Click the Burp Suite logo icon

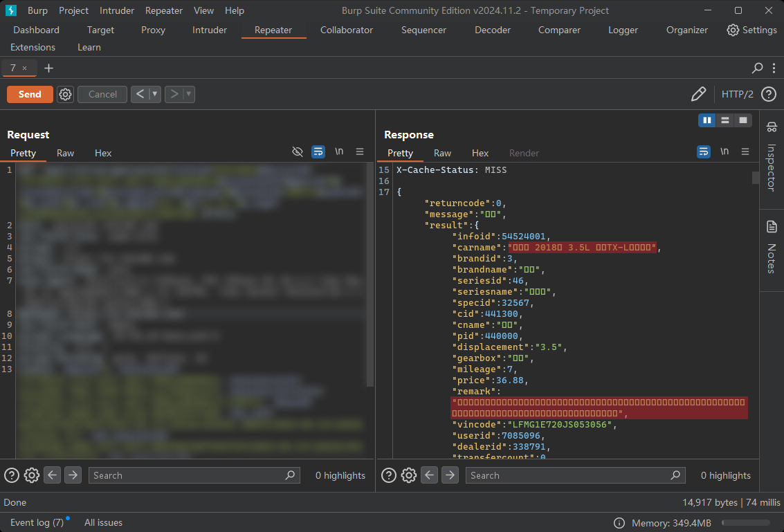tap(11, 10)
